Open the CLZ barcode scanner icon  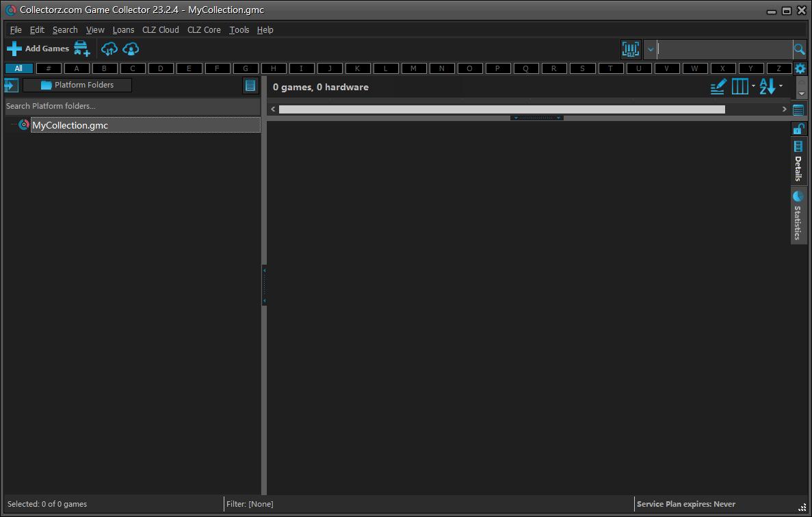point(631,49)
